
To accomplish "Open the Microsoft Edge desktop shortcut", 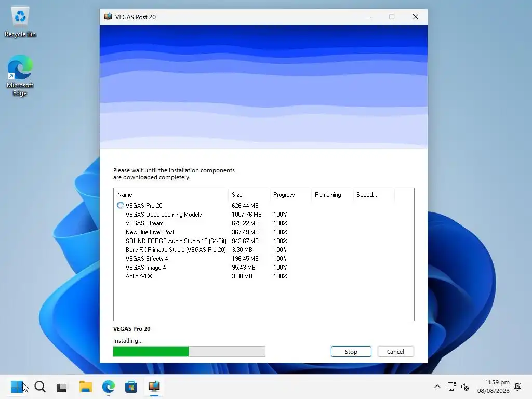I will click(x=20, y=75).
